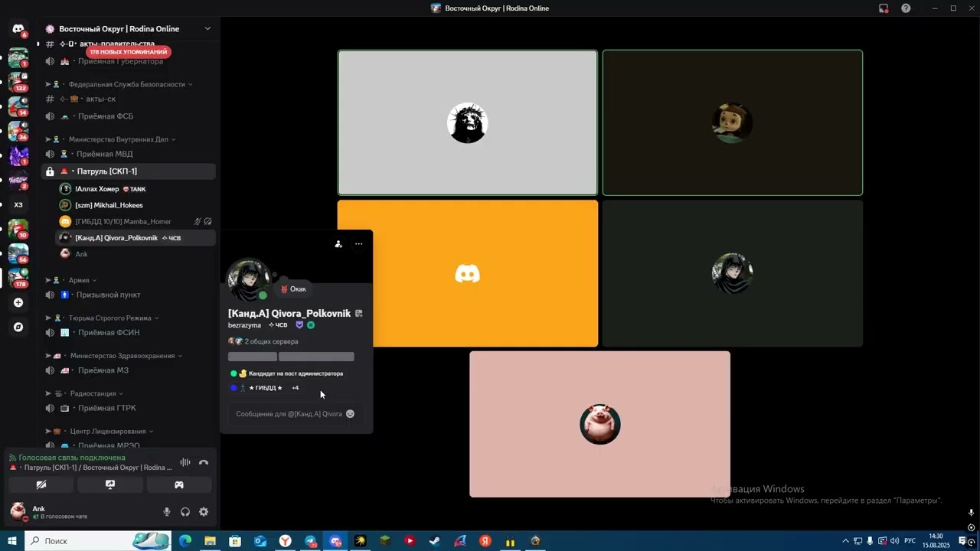
Task: Mute the microphone next to Ank
Action: (167, 512)
